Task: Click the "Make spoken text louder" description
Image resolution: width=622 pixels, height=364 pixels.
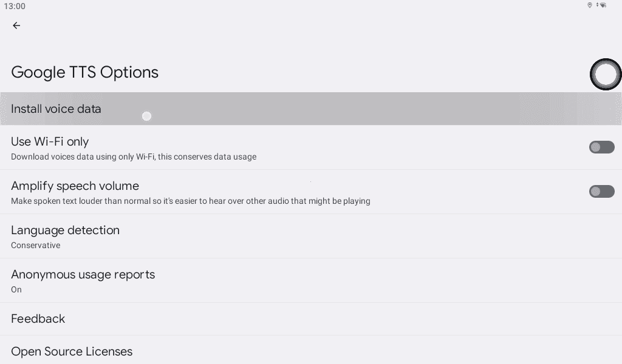Action: [190, 201]
